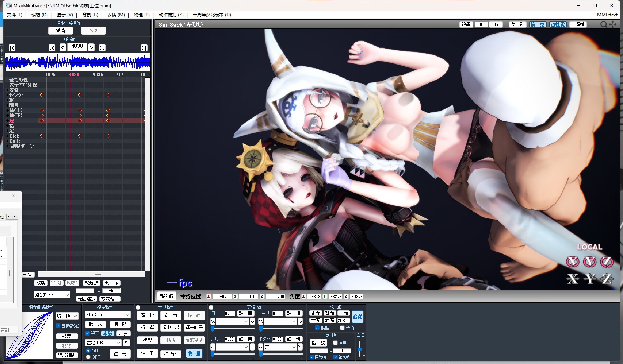
Task: Expand the 表情 group in timeline
Action: pyautogui.click(x=7, y=90)
